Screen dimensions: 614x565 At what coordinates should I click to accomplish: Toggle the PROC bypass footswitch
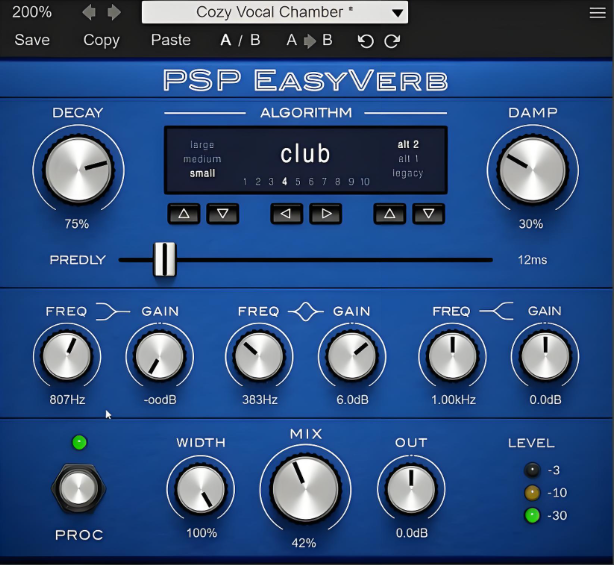click(x=79, y=489)
